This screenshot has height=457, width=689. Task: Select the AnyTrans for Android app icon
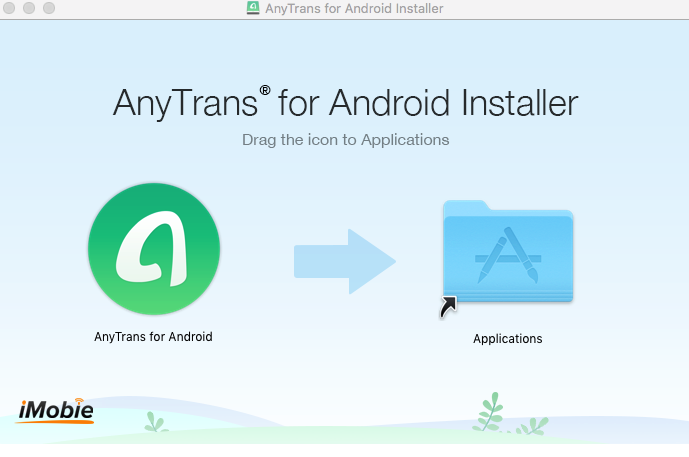(x=154, y=249)
